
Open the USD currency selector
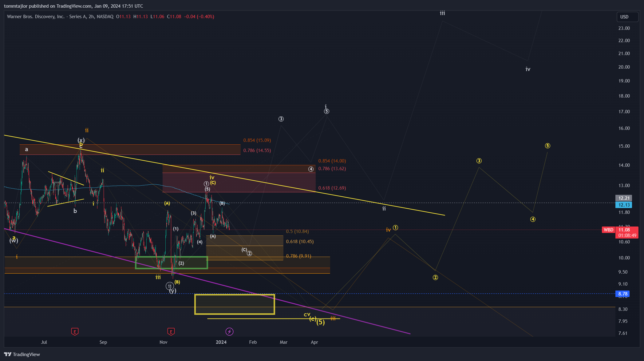click(x=627, y=17)
